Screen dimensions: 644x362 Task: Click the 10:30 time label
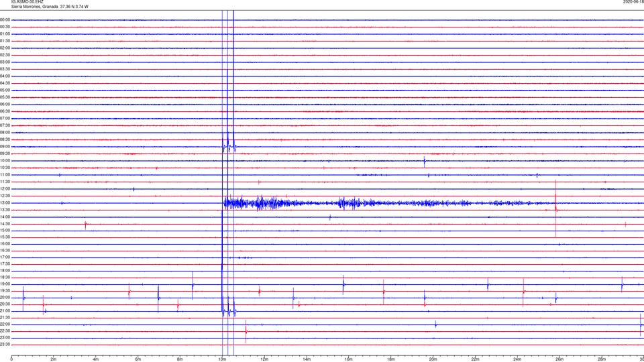coord(5,168)
